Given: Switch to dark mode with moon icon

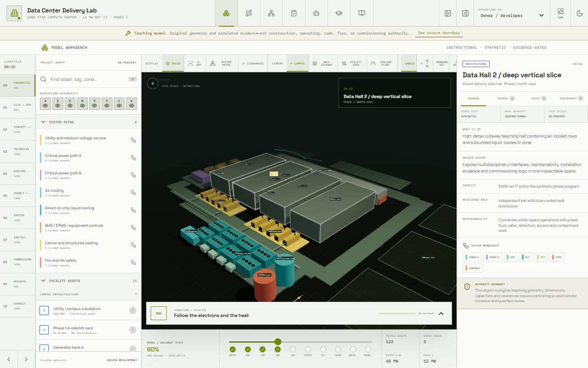Looking at the screenshot, I should click(579, 13).
